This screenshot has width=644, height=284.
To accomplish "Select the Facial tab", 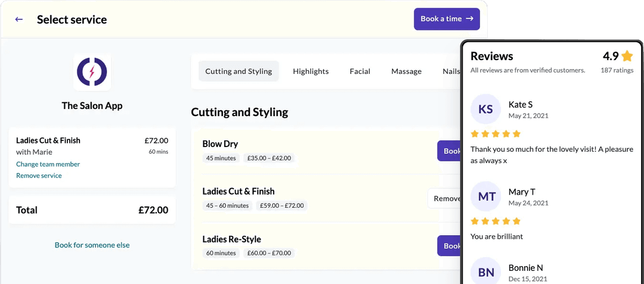I will pyautogui.click(x=360, y=71).
